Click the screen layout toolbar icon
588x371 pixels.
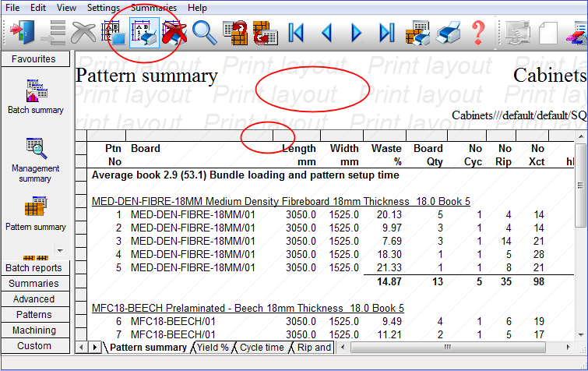[x=114, y=33]
